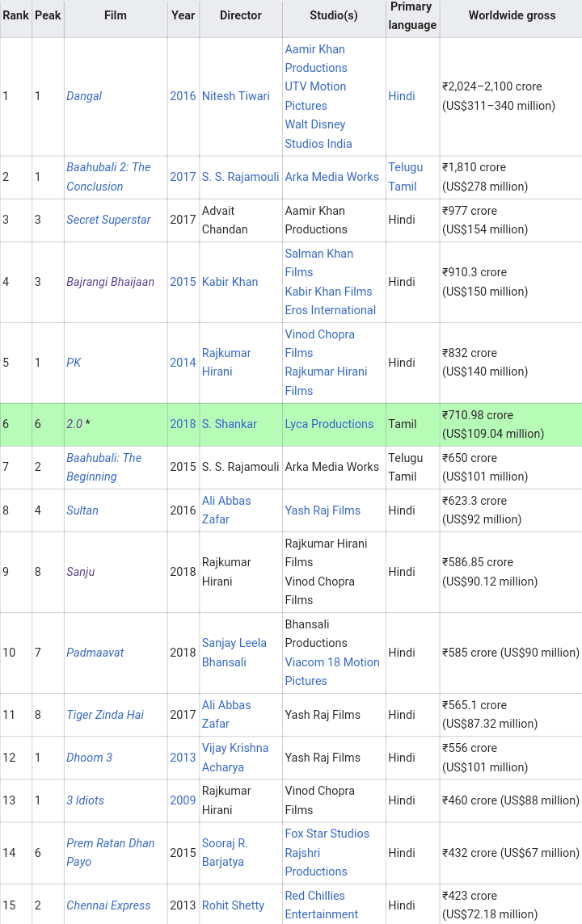This screenshot has height=924, width=582.
Task: Open Aamir Khan Productions link in Dangal row
Action: tap(316, 58)
